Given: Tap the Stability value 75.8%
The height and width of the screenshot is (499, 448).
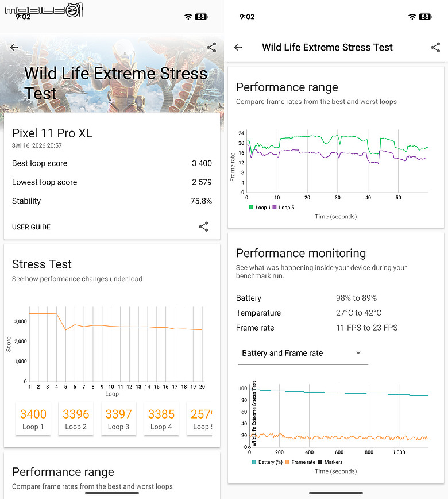Looking at the screenshot, I should click(x=201, y=201).
